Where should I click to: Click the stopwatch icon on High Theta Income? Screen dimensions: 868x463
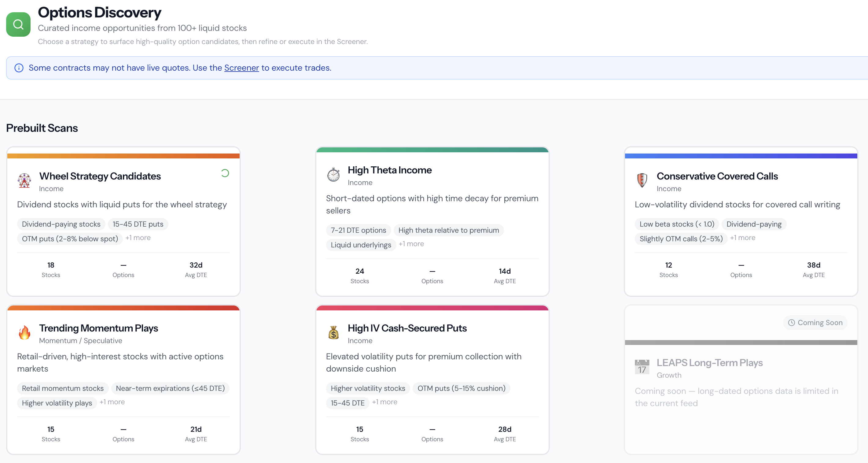point(333,175)
